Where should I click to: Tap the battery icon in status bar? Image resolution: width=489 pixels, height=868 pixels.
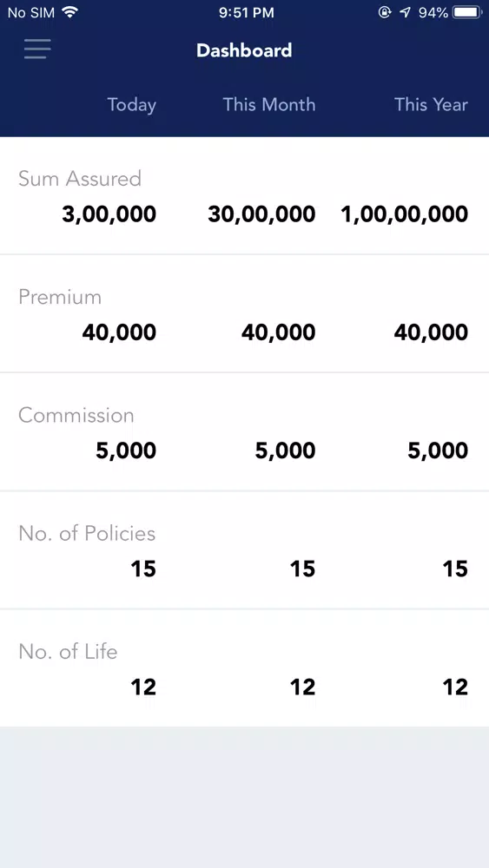coord(466,12)
